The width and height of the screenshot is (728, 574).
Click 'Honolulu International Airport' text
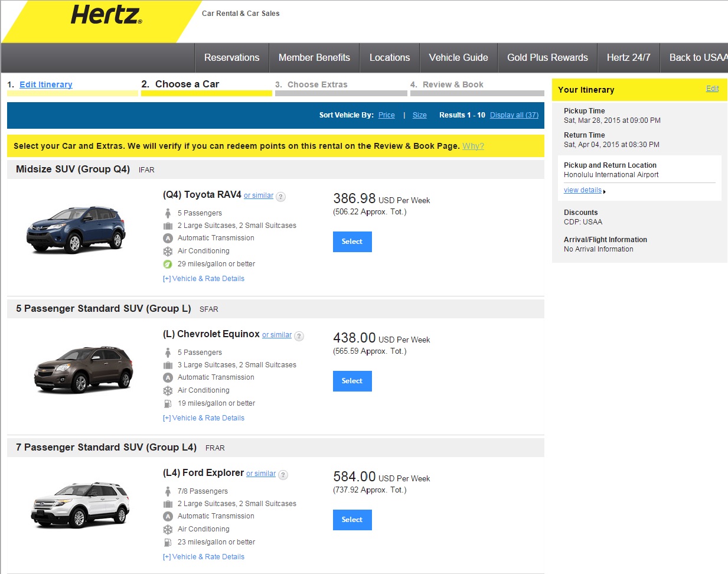pyautogui.click(x=611, y=175)
